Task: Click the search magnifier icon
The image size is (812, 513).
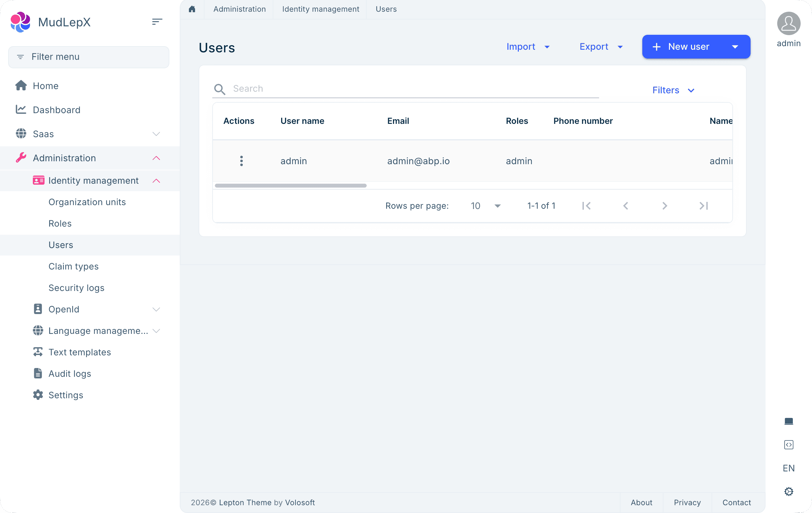Action: point(219,89)
